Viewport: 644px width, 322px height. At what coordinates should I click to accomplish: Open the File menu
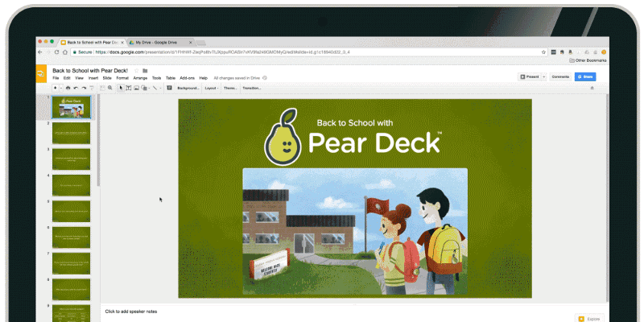56,78
